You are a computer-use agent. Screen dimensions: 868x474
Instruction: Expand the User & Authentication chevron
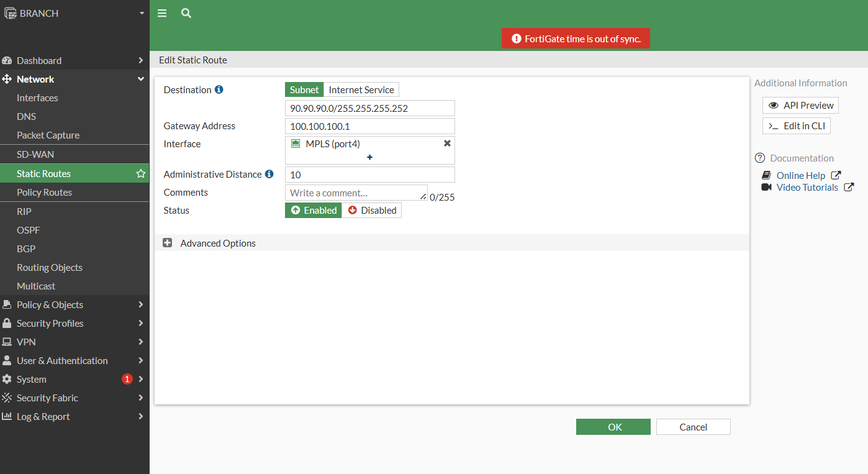pos(141,360)
